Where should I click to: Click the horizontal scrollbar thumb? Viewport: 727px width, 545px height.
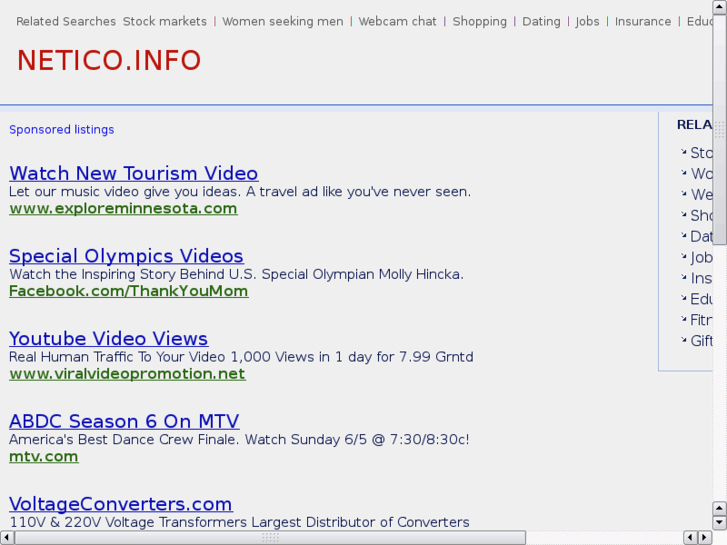click(270, 538)
